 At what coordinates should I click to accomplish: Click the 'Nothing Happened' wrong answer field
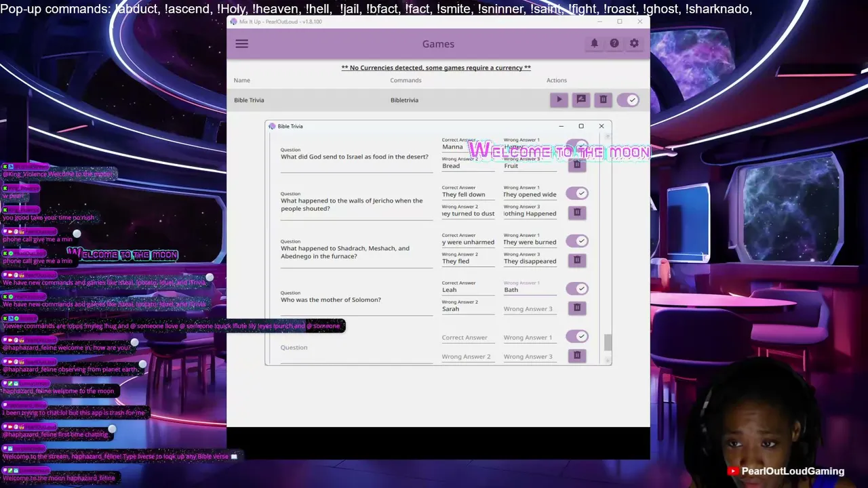click(x=530, y=211)
